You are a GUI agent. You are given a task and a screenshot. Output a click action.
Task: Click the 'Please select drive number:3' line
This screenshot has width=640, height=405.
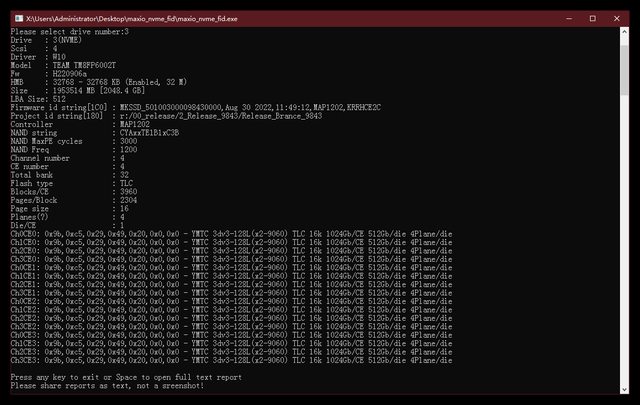[70, 32]
